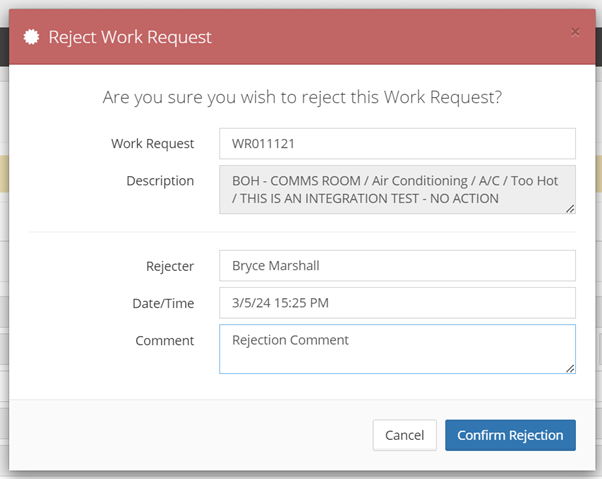Click into the Date/Time field

pos(397,302)
